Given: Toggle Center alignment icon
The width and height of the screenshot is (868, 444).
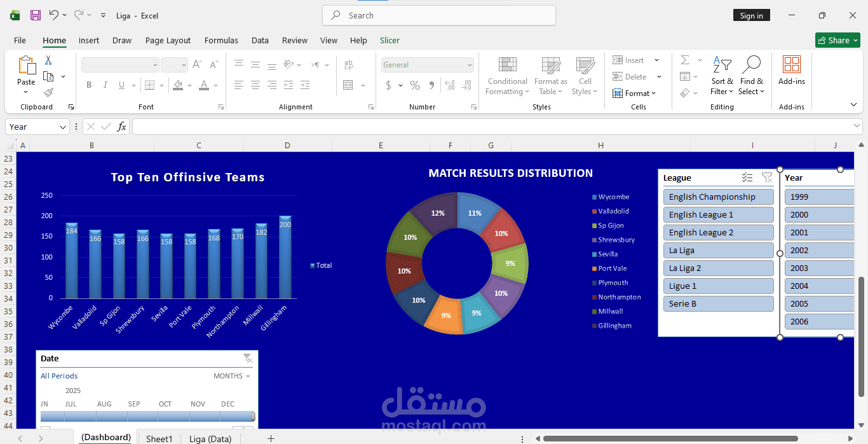Looking at the screenshot, I should tap(255, 85).
